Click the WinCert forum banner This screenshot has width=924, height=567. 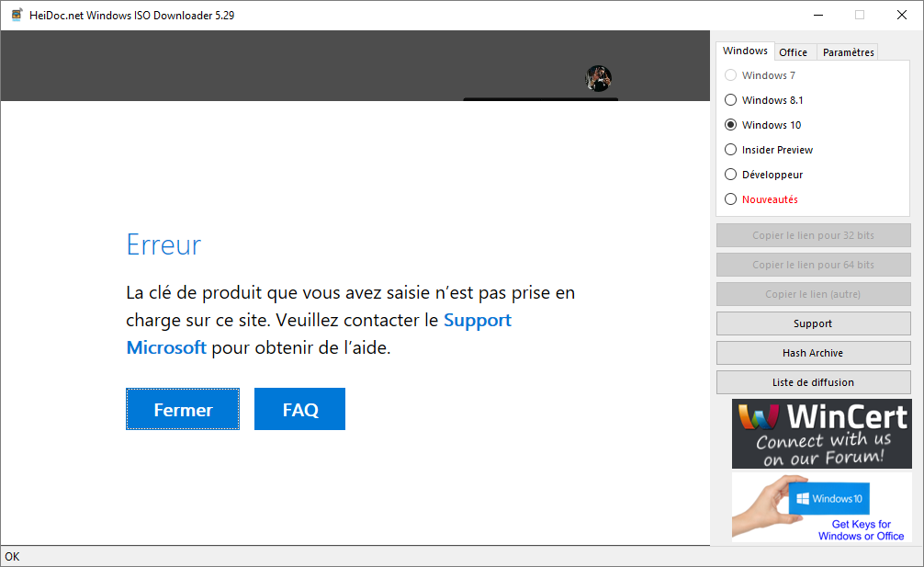point(821,434)
